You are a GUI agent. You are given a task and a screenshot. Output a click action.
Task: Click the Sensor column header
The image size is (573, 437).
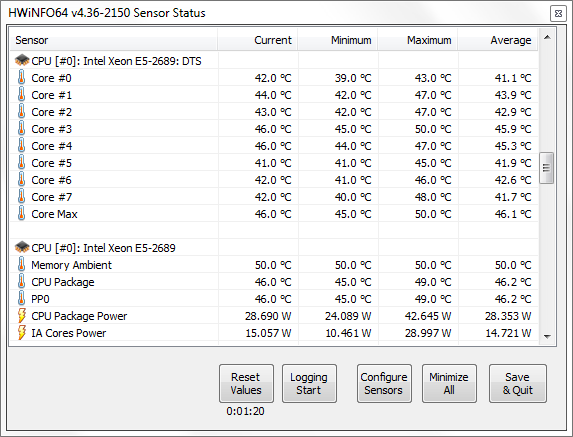pos(113,40)
